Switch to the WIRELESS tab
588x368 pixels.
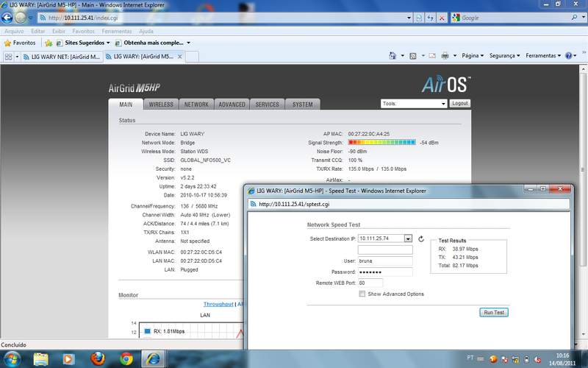click(161, 105)
